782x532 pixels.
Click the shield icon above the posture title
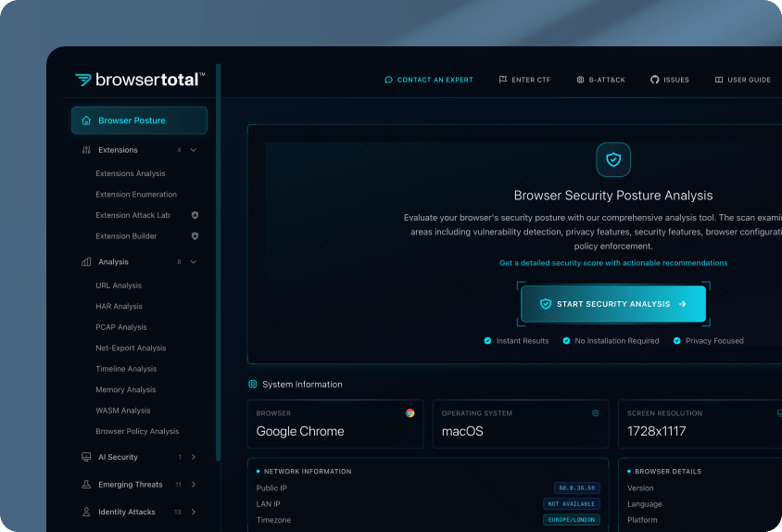tap(612, 159)
